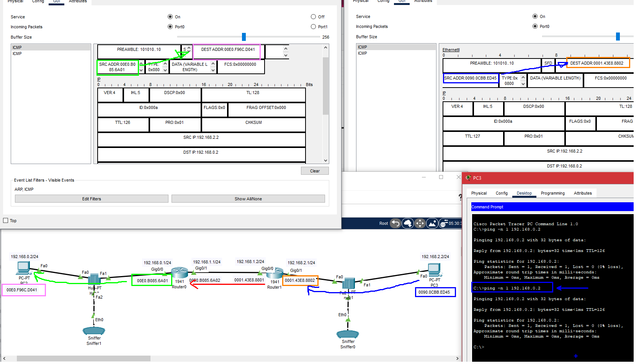Expand the SRC ADDR field down arrow
639x364 pixels.
click(141, 70)
